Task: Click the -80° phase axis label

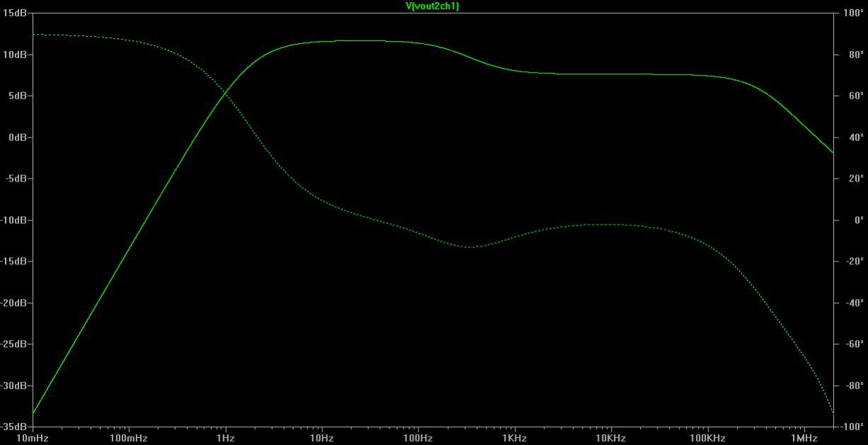Action: (853, 386)
